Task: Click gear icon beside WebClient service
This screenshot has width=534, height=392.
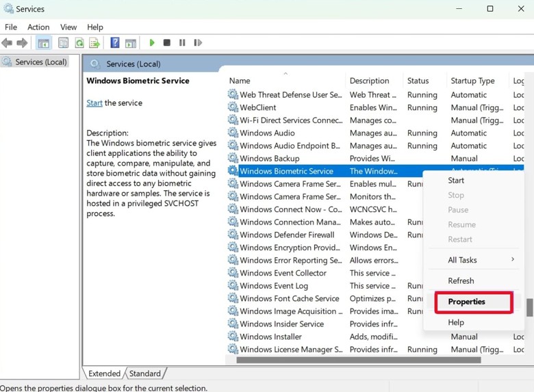Action: coord(233,107)
